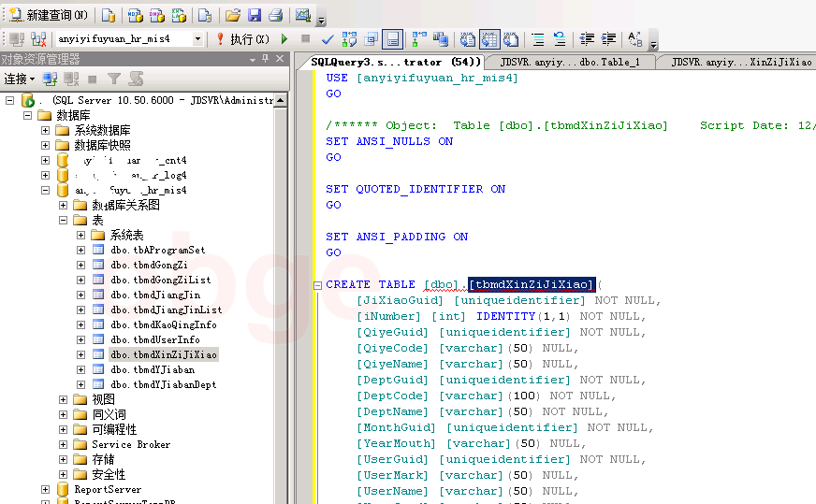Select dbo.tbmdYJiabanDept table
Viewport: 816px width, 504px height.
pyautogui.click(x=164, y=385)
